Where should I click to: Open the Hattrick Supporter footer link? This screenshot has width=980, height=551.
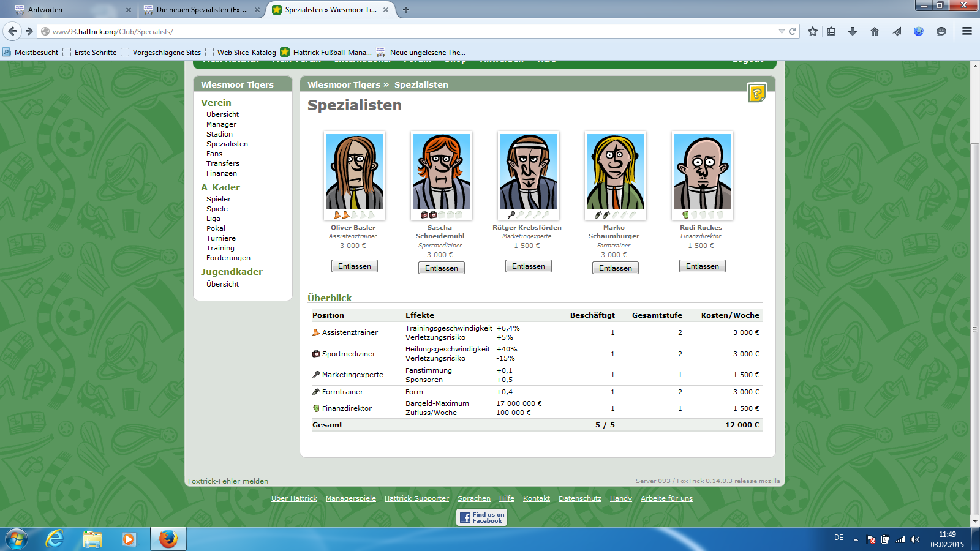pos(417,498)
